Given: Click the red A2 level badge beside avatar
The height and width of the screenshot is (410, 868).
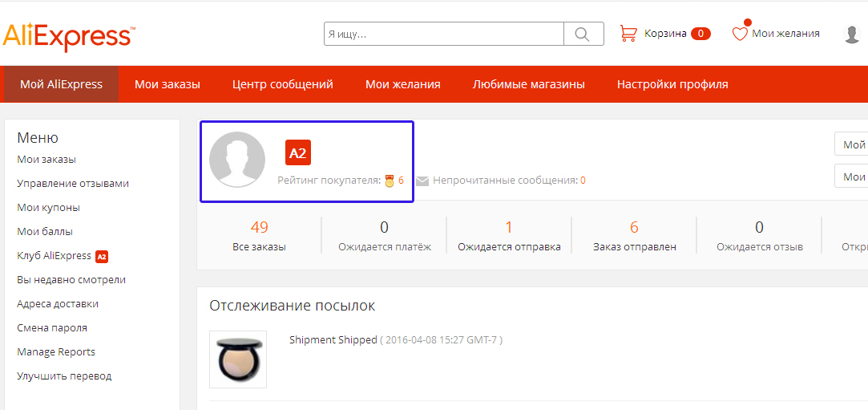Looking at the screenshot, I should coord(298,153).
